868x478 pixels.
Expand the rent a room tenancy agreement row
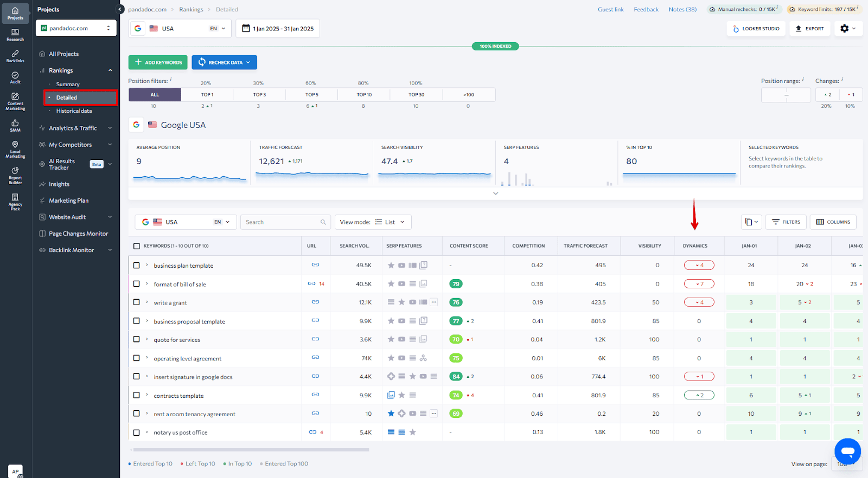pyautogui.click(x=147, y=414)
